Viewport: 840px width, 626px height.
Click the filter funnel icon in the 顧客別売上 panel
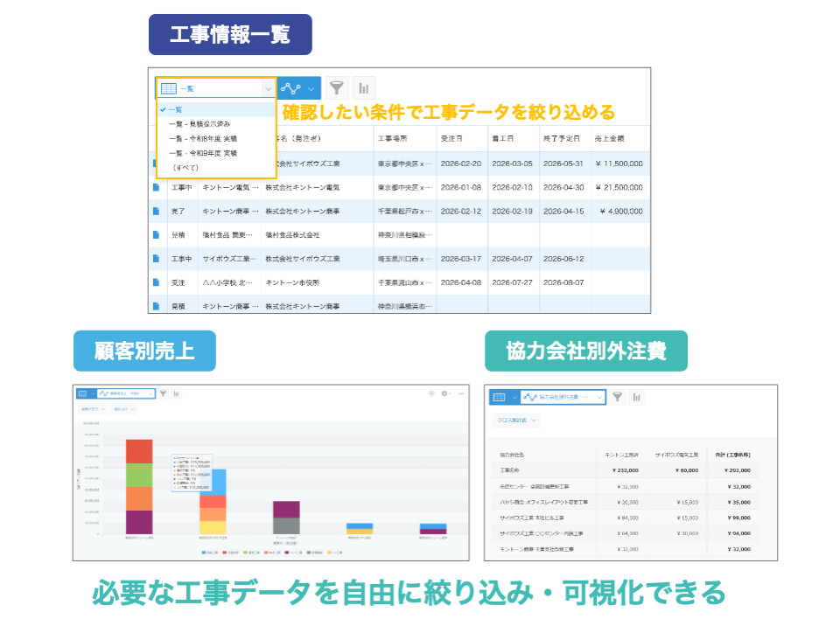(163, 394)
